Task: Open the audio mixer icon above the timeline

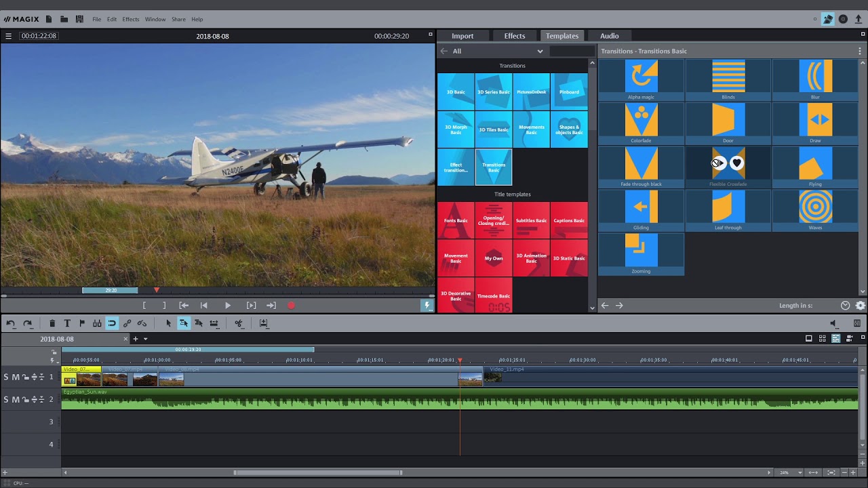Action: click(856, 323)
